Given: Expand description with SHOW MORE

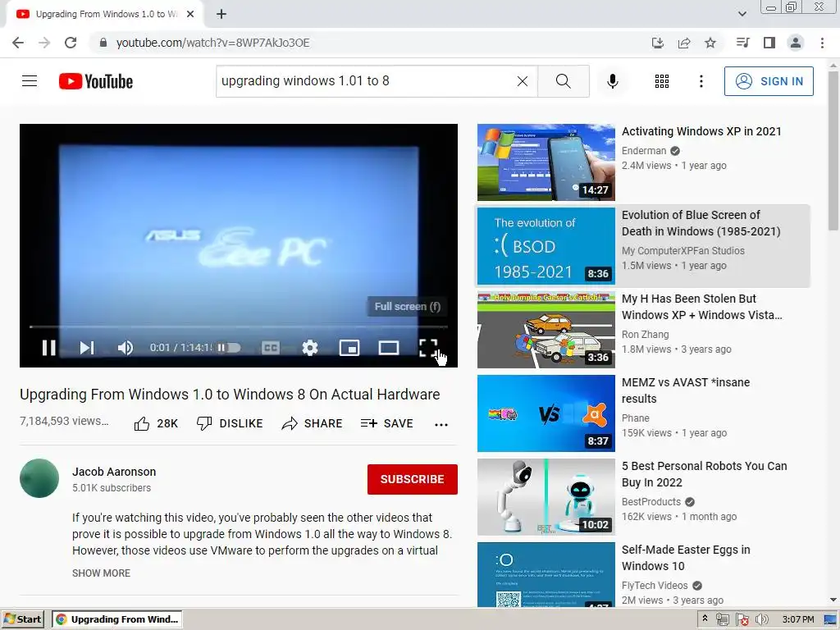Looking at the screenshot, I should 101,573.
